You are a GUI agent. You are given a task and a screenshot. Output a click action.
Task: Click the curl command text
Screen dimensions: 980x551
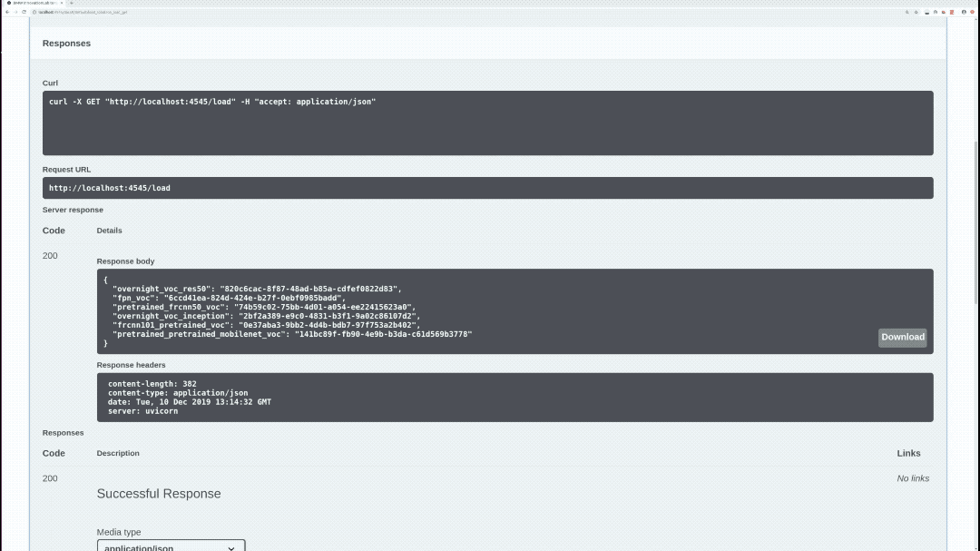(212, 102)
